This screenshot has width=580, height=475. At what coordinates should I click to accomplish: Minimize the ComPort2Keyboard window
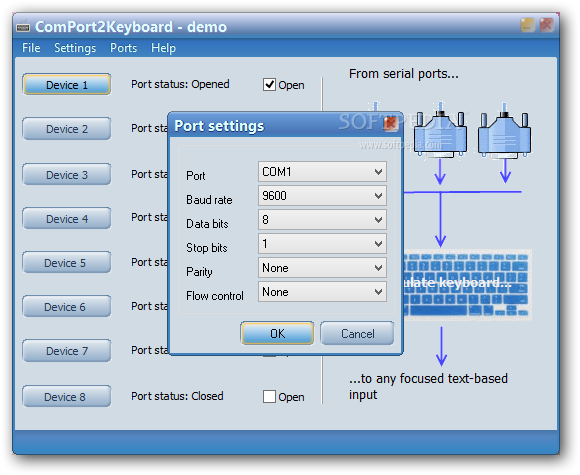click(528, 25)
